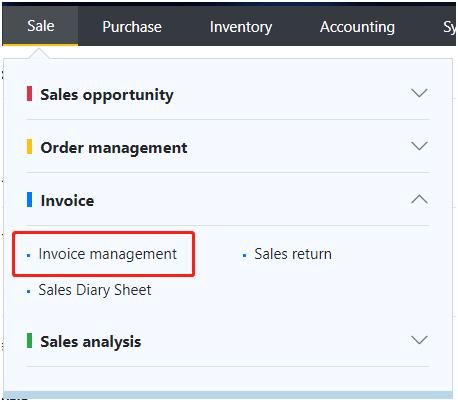Expand Order management chevron arrow

[419, 146]
